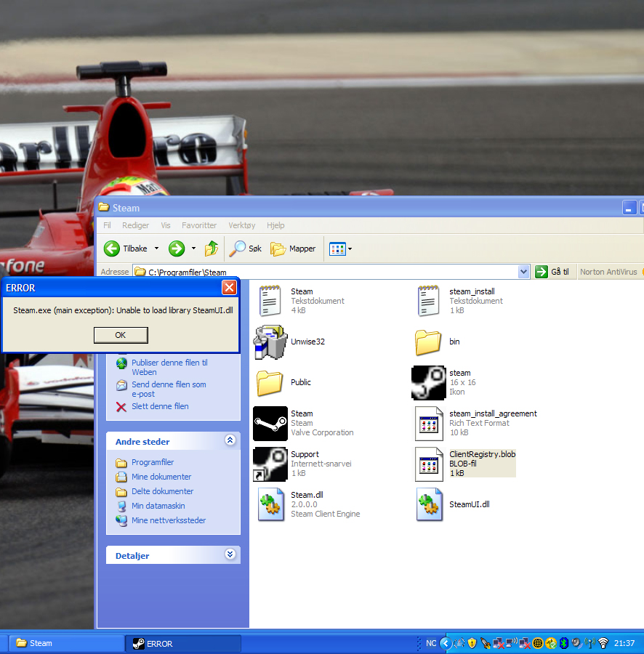Click the SteamUI.dll file name
The width and height of the screenshot is (644, 654).
tap(470, 504)
